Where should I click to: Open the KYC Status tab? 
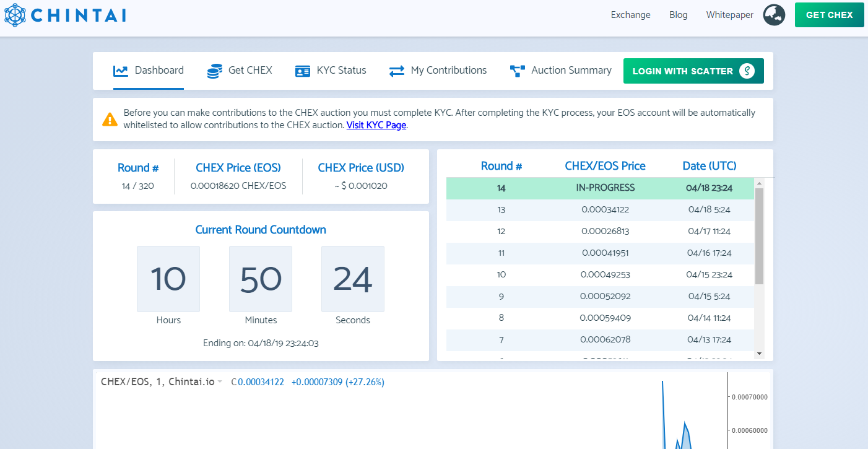coord(331,71)
